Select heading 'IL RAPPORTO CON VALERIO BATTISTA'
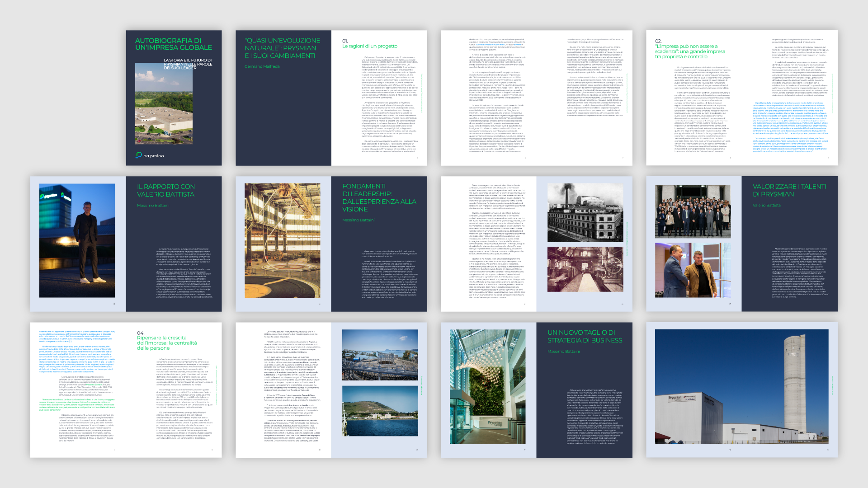868x488 pixels. [166, 191]
